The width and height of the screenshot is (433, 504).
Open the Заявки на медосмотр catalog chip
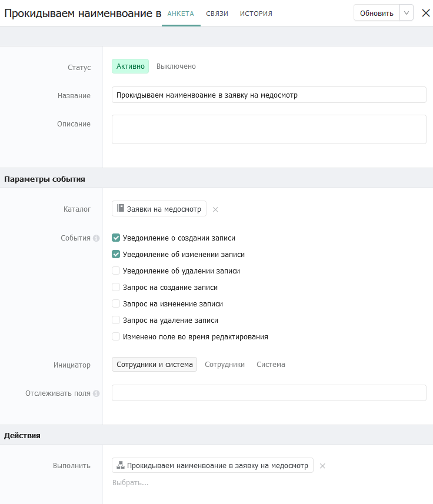pos(164,209)
